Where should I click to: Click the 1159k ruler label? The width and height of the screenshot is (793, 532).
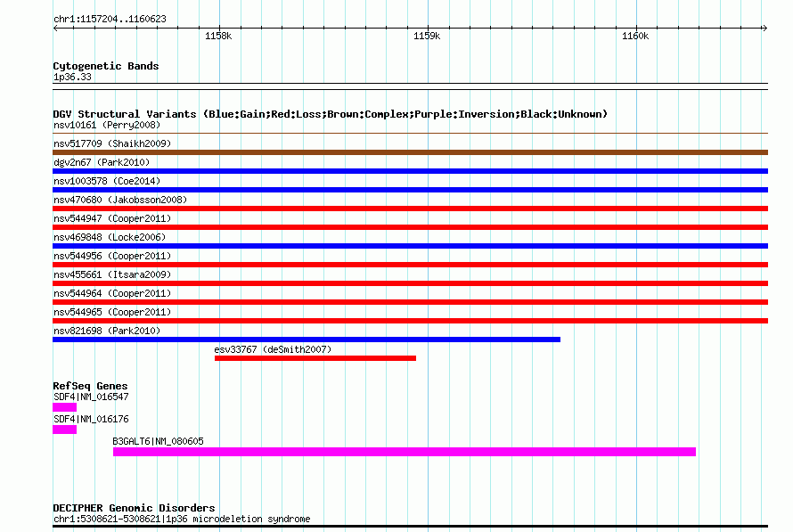tap(427, 36)
